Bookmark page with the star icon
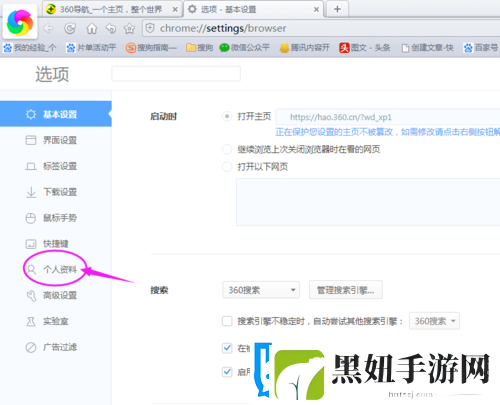Viewport: 500px width, 405px height. coord(129,29)
